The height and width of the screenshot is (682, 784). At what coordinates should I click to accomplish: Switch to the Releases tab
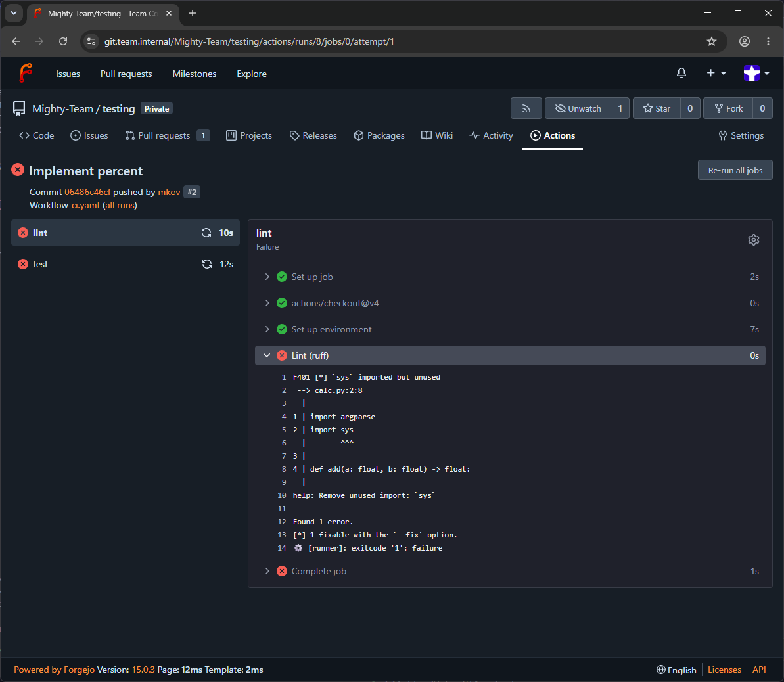click(x=313, y=135)
